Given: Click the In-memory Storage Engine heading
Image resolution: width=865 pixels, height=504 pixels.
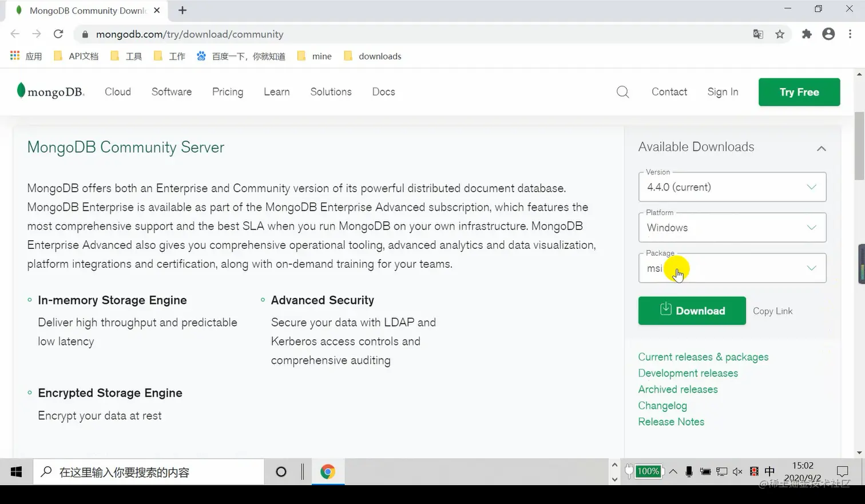Looking at the screenshot, I should [x=112, y=300].
